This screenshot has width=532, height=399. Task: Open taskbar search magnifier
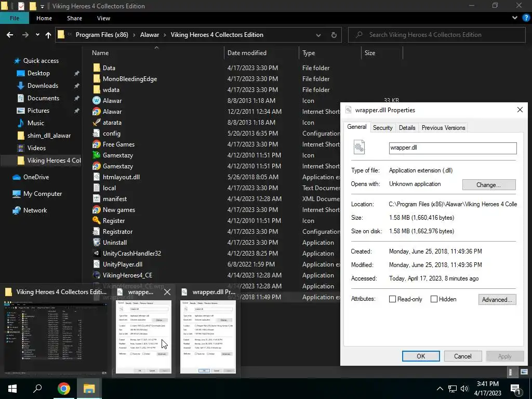[37, 389]
